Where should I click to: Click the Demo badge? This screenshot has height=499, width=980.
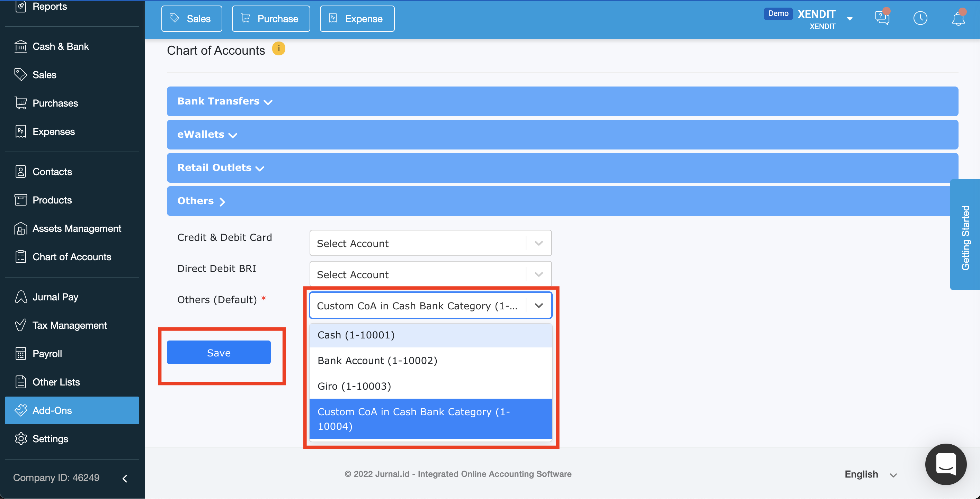(778, 13)
